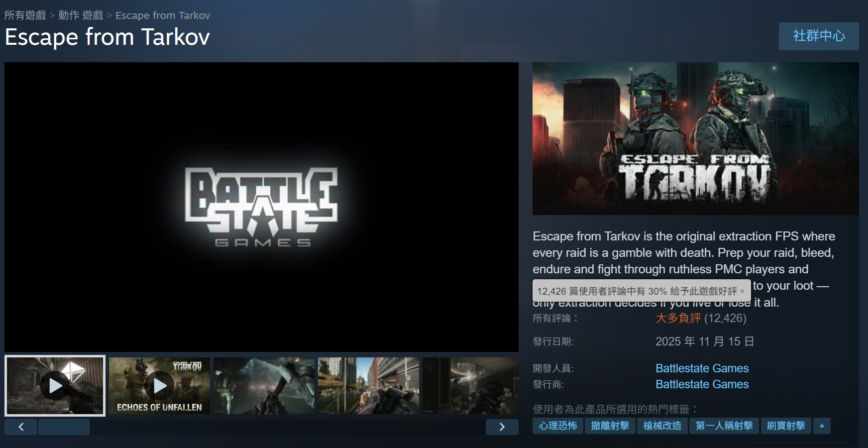The height and width of the screenshot is (448, 868).
Task: Play the first trailer thumbnail
Action: pyautogui.click(x=55, y=385)
